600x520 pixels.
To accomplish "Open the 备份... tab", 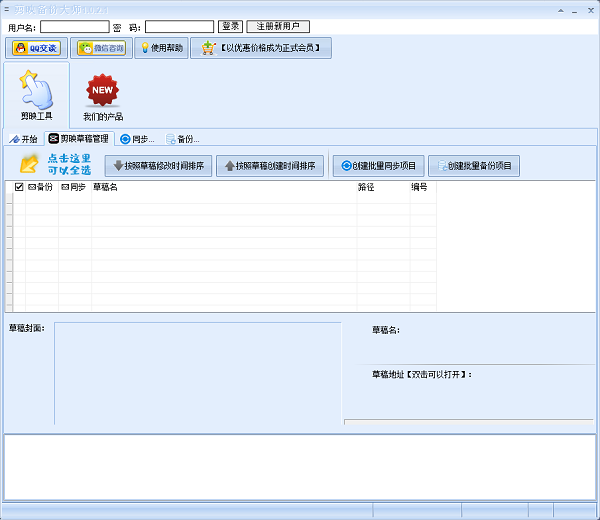I will point(182,139).
